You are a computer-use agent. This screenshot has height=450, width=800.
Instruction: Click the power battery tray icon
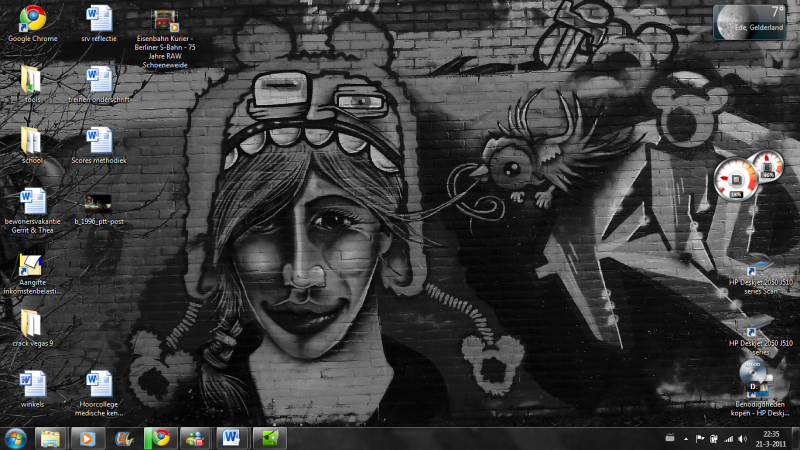714,439
